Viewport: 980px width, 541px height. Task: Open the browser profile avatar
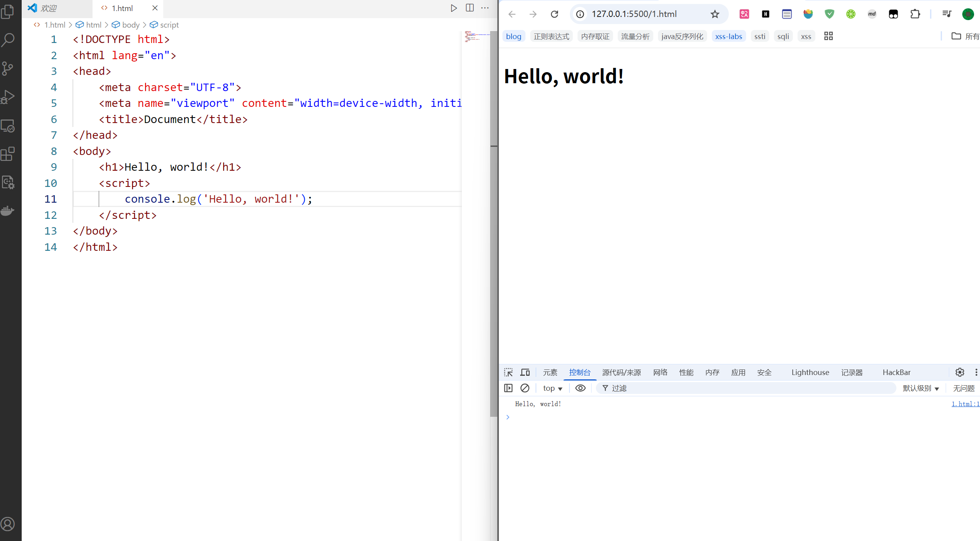pos(968,14)
